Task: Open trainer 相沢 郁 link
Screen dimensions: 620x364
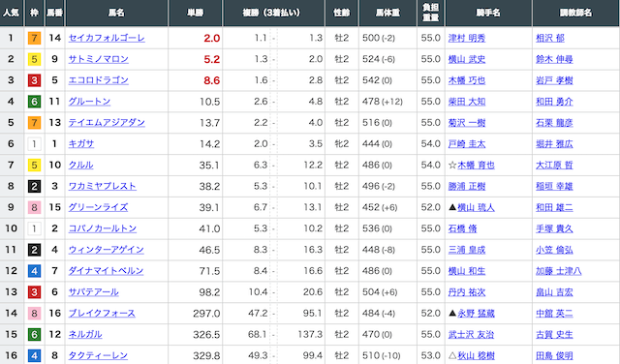Action: (550, 38)
